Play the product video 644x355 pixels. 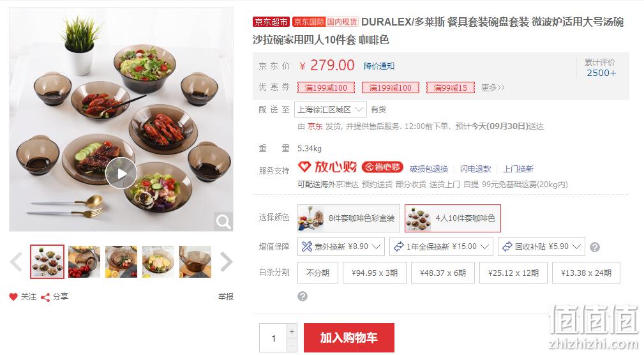pyautogui.click(x=121, y=173)
